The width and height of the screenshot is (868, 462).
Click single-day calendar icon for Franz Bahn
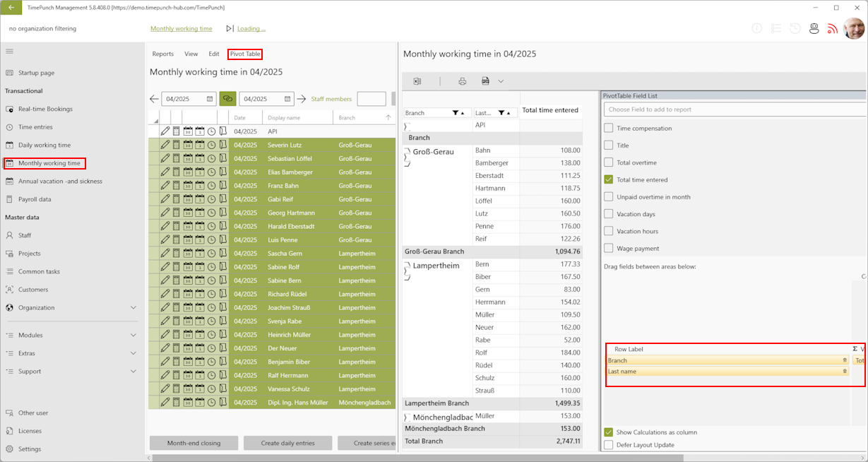pos(200,186)
